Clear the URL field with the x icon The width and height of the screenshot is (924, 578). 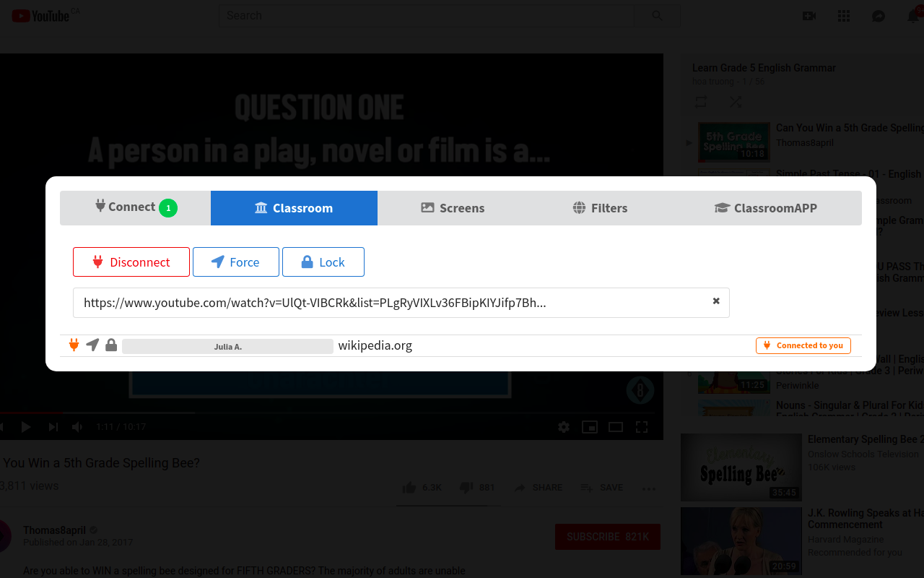tap(716, 301)
